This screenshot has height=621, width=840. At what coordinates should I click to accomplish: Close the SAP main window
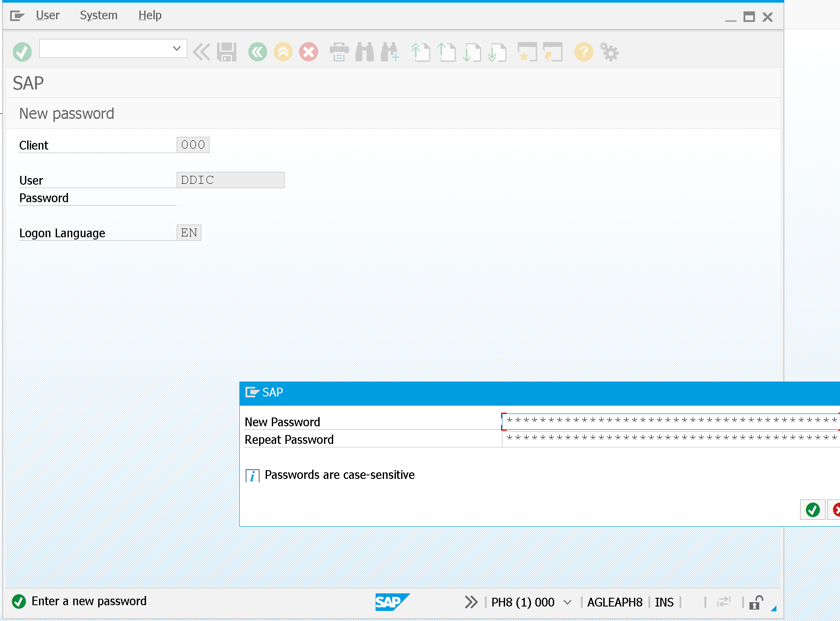[x=768, y=17]
